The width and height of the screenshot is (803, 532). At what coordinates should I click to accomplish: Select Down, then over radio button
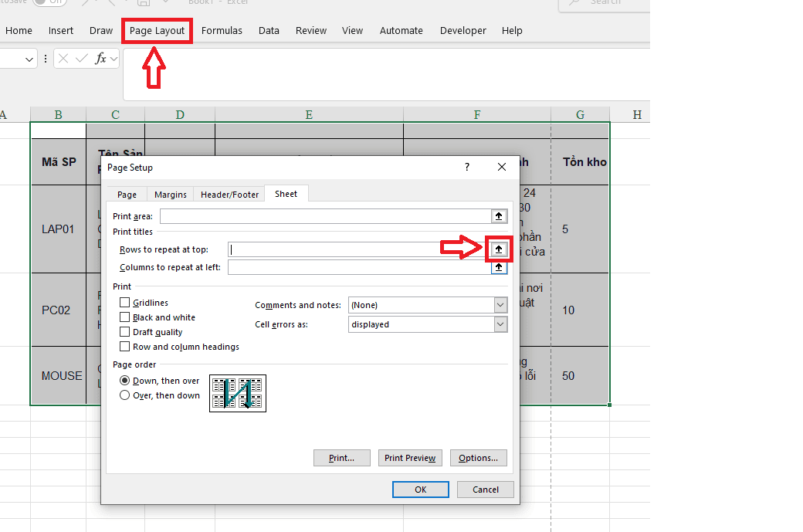(124, 381)
